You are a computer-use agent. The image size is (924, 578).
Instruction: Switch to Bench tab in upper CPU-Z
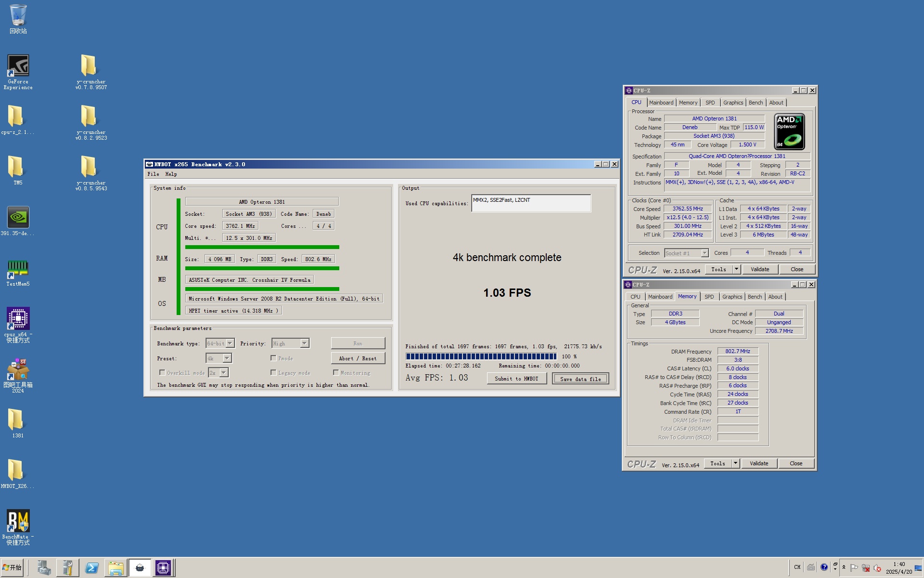(x=756, y=103)
